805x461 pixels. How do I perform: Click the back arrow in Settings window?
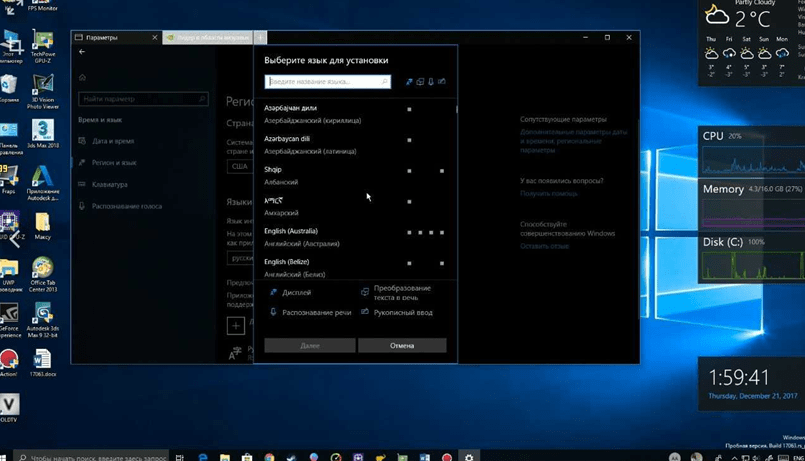coord(82,52)
